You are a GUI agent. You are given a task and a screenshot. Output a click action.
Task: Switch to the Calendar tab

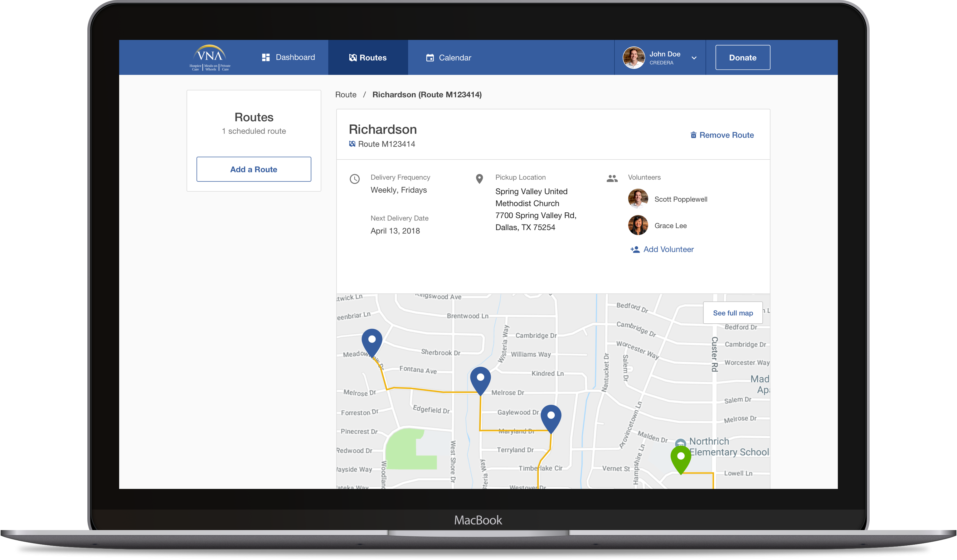(x=449, y=57)
